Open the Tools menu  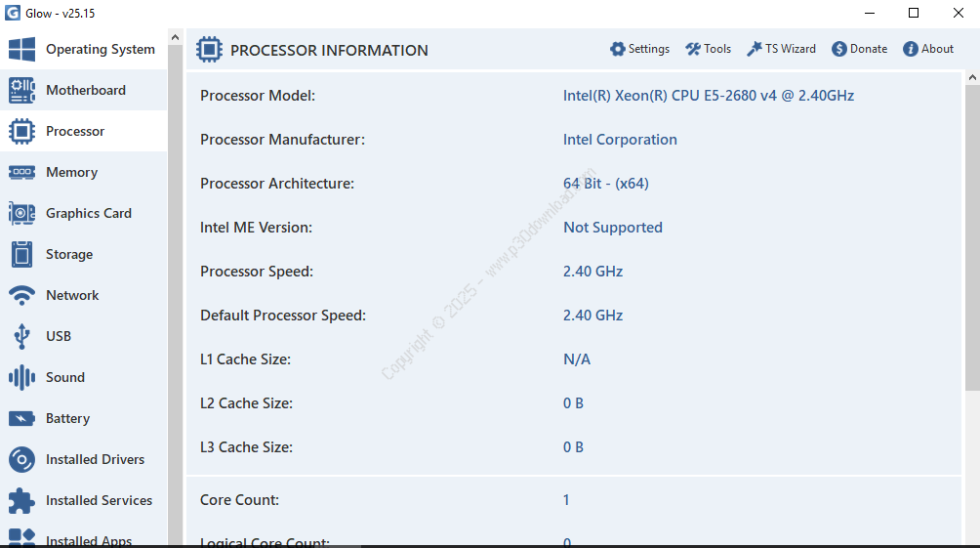click(x=709, y=49)
